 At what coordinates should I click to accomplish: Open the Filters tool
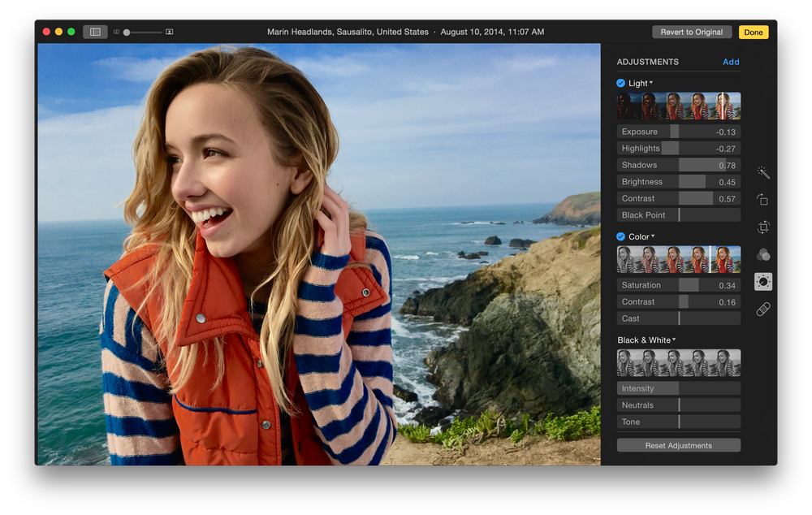(x=762, y=255)
